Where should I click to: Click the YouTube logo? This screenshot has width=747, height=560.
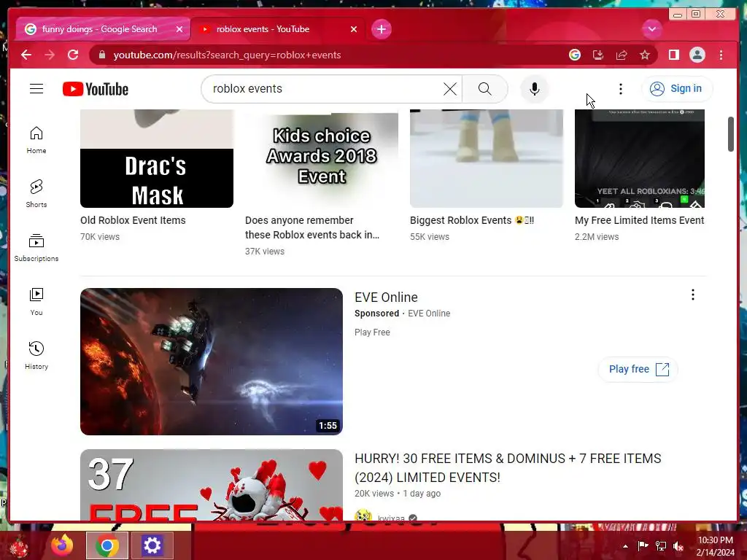pyautogui.click(x=96, y=89)
